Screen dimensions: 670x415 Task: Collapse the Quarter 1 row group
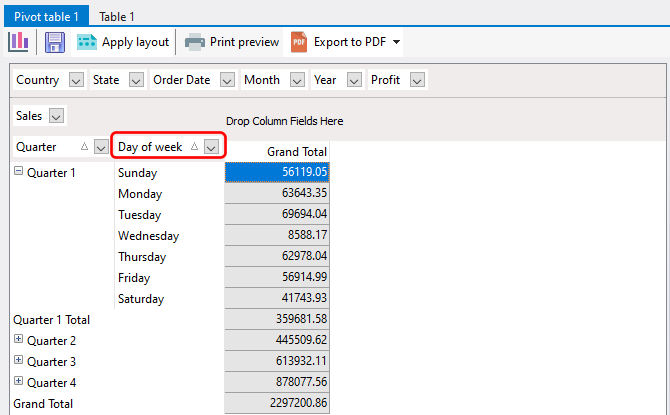click(19, 172)
